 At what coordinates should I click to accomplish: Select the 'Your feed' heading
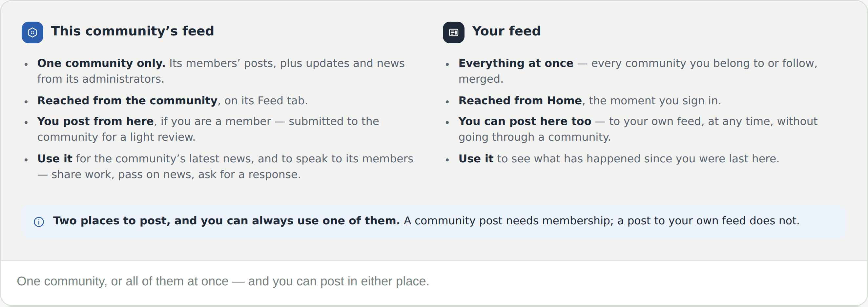point(506,31)
